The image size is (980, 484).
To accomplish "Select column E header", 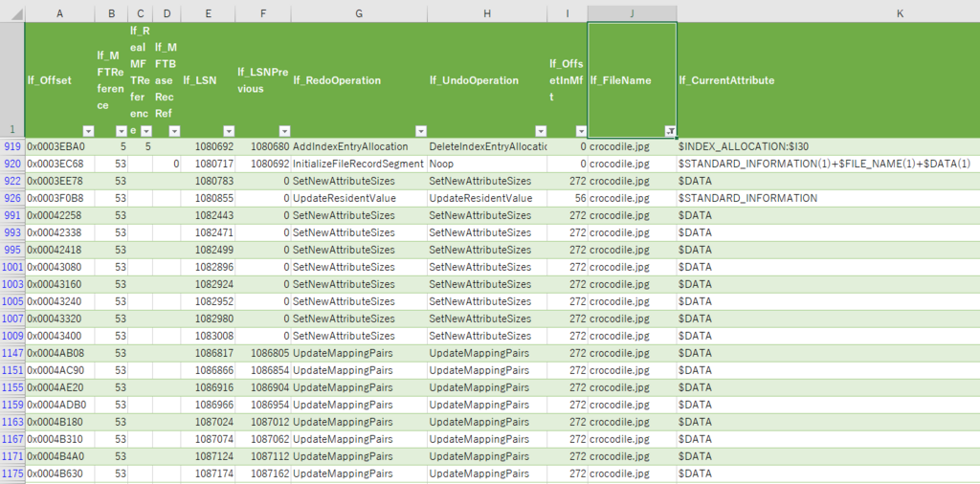I will (208, 13).
